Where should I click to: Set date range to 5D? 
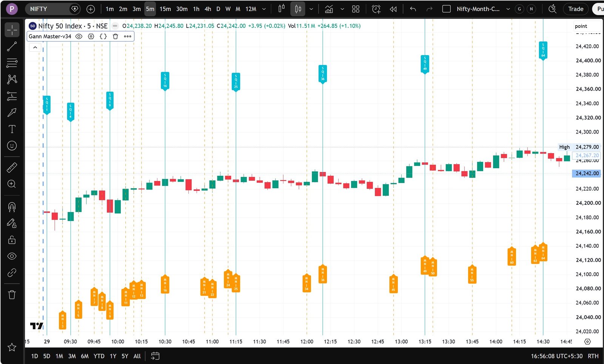point(47,356)
